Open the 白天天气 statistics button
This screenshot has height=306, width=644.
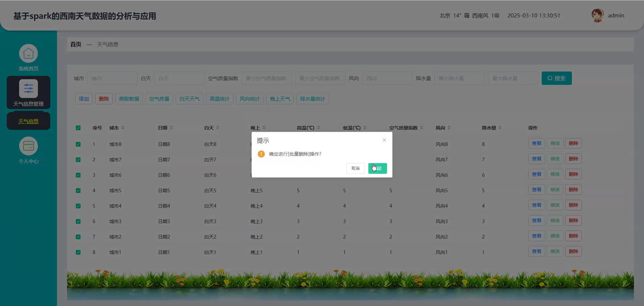coord(190,99)
